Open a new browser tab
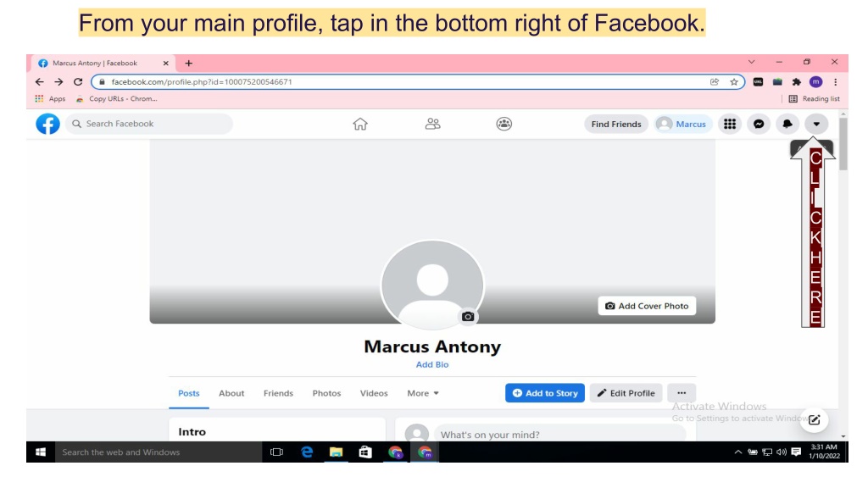 tap(189, 63)
